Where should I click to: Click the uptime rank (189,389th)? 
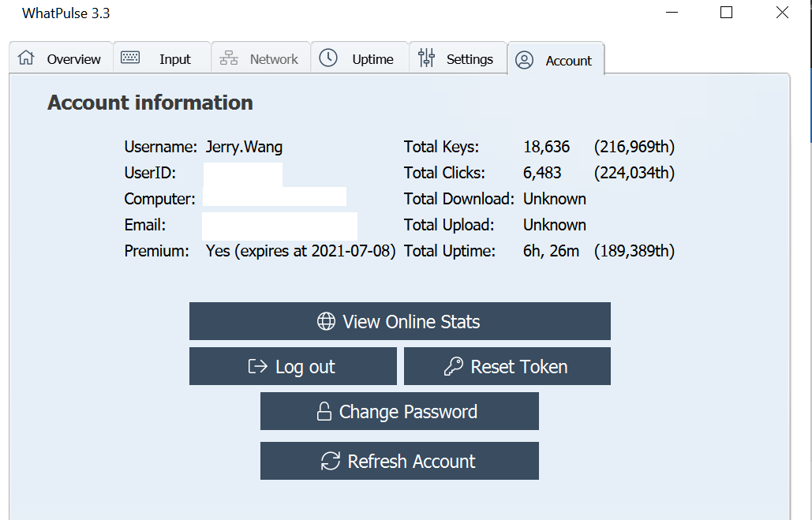pos(634,251)
